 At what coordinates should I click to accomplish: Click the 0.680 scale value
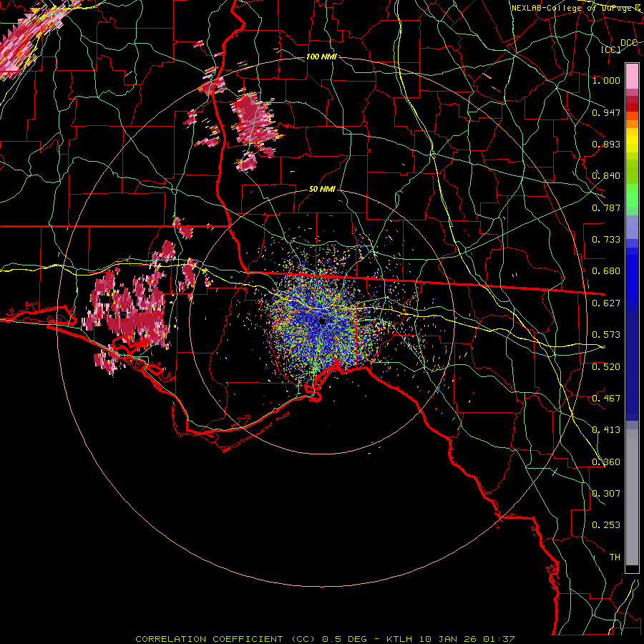606,271
